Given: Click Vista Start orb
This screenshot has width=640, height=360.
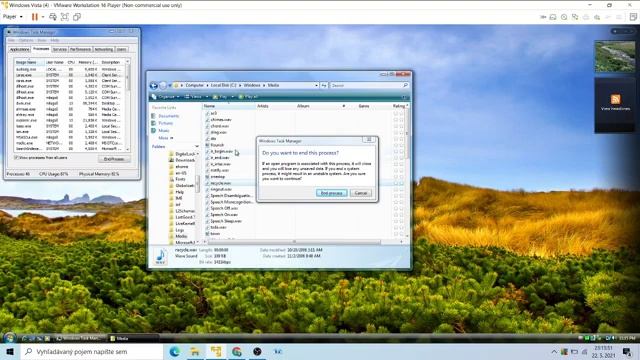Looking at the screenshot, I should point(10,338).
